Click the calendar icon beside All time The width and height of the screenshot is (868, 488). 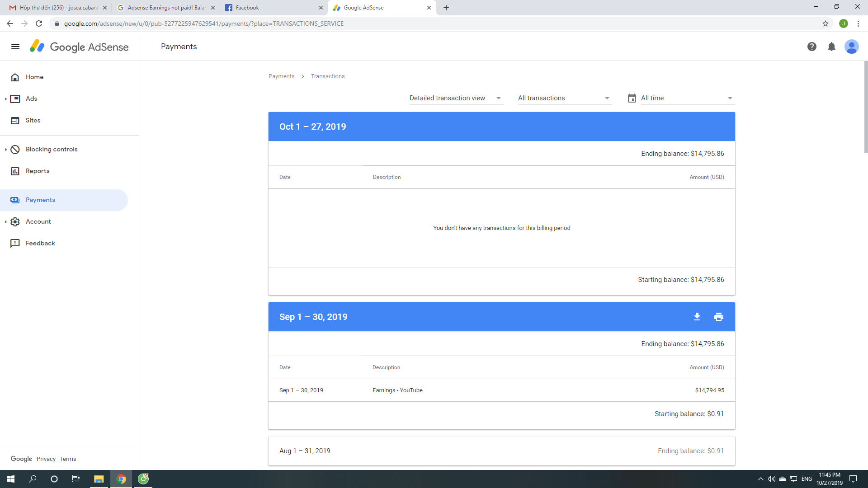point(632,98)
